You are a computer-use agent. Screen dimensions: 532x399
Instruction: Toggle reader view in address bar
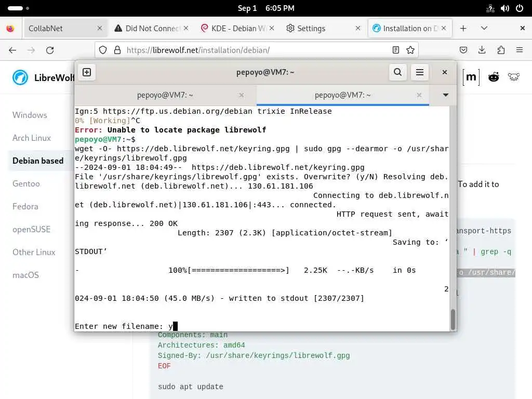(395, 50)
